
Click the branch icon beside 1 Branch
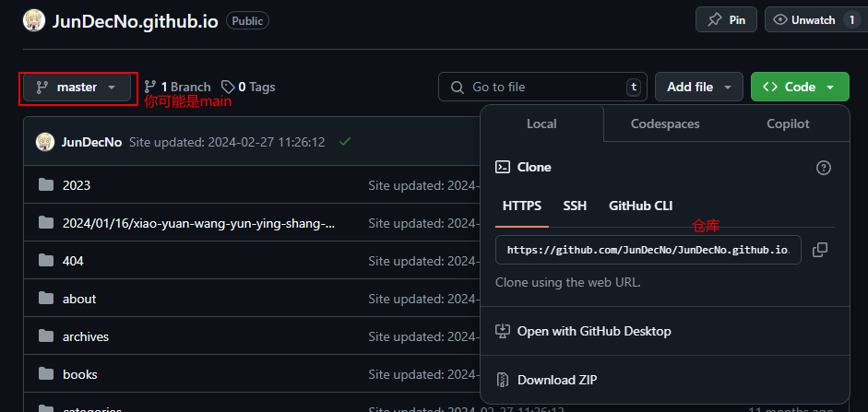click(150, 87)
